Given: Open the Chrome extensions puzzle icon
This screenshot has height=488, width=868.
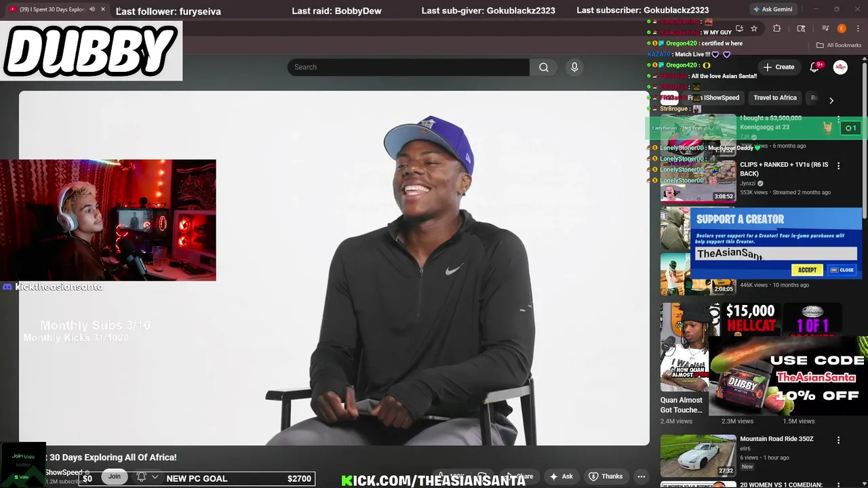Looking at the screenshot, I should [777, 28].
